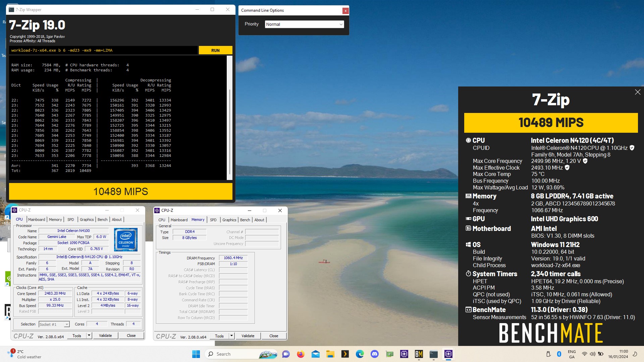
Task: Click Tools button in right CPU-Z window
Action: point(219,336)
